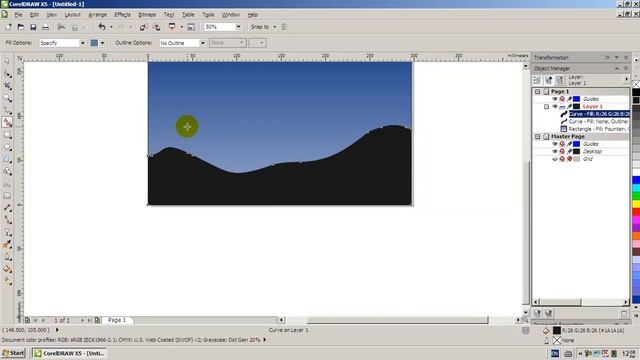
Task: Select the Text tool
Action: (7, 184)
